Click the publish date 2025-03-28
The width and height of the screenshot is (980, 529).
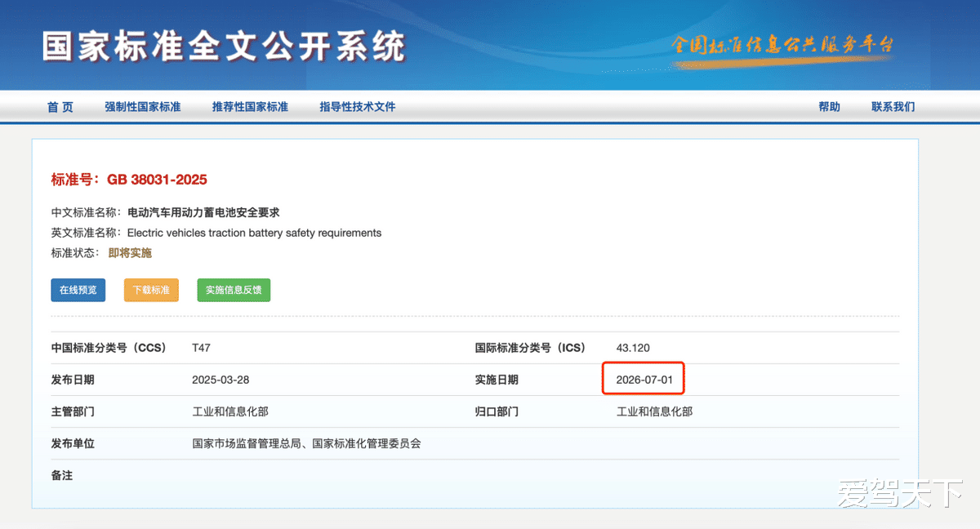coord(220,380)
